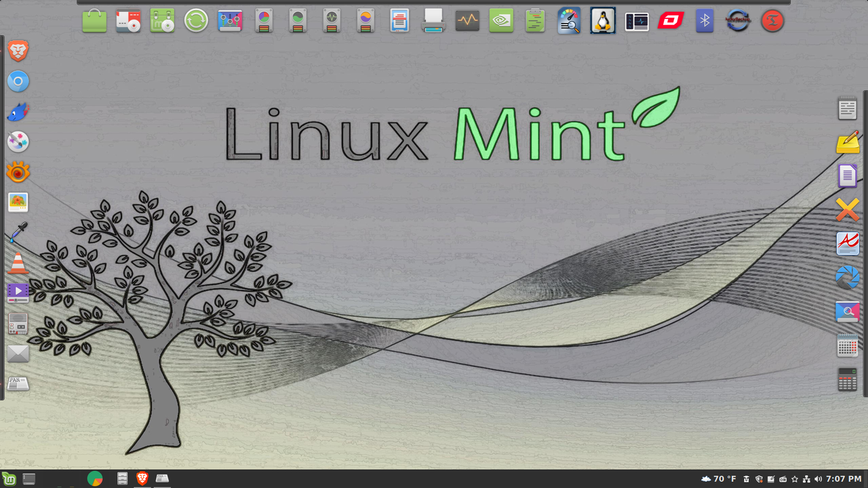Open the radio tray icon

click(x=783, y=479)
